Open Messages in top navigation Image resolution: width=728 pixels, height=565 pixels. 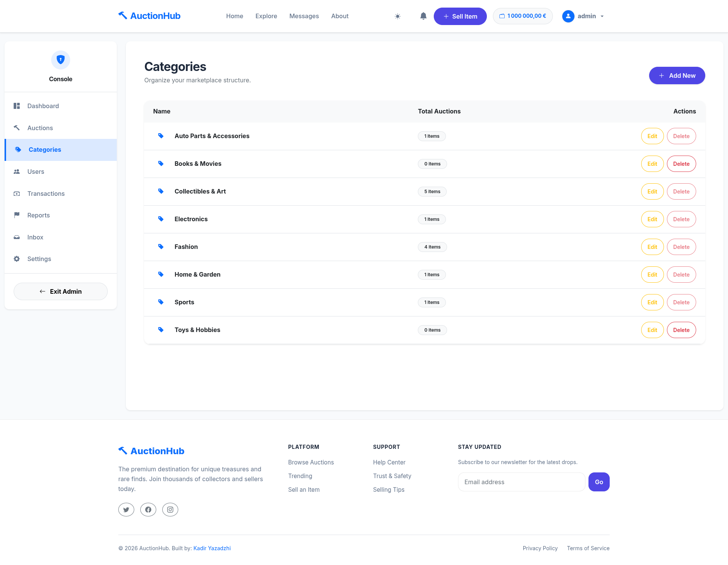coord(304,16)
